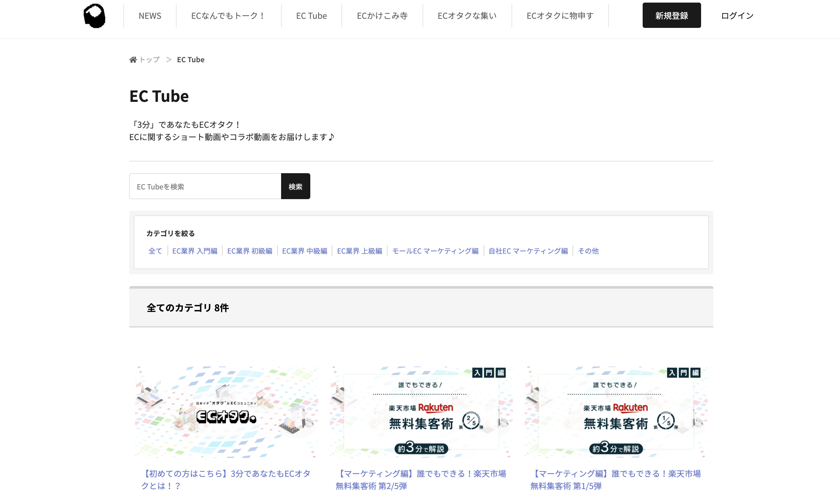840x504 pixels.
Task: Go to the EC Tube navigation item
Action: point(311,16)
